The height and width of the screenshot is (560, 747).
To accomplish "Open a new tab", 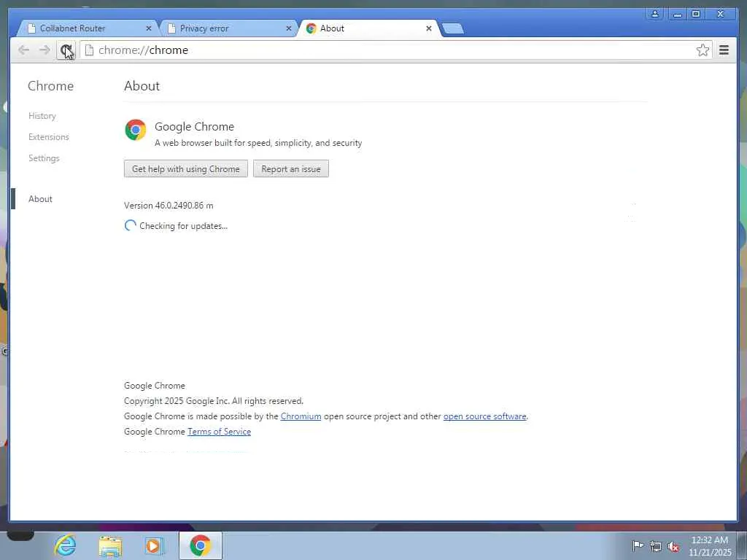I will pos(452,29).
